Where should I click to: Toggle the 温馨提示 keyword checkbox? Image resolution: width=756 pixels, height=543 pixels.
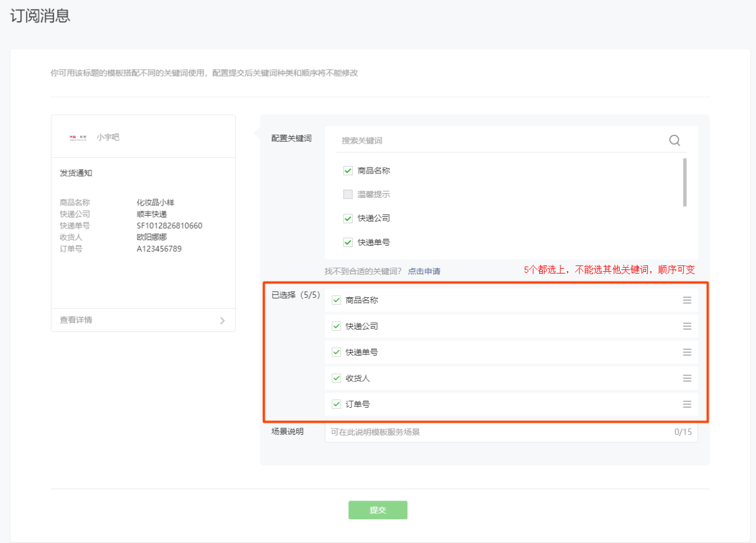click(348, 194)
